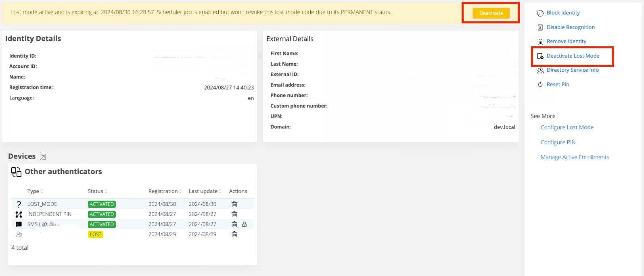Click trash icon in SMS row

(234, 224)
